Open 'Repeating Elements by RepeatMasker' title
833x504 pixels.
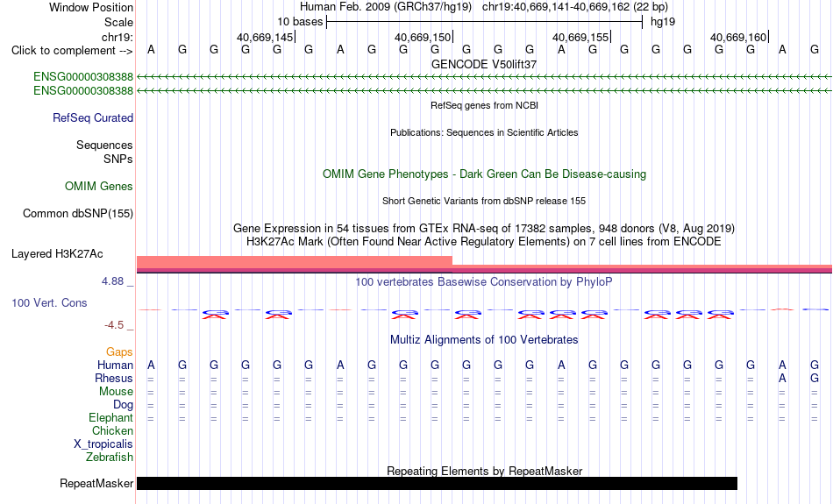pyautogui.click(x=484, y=471)
